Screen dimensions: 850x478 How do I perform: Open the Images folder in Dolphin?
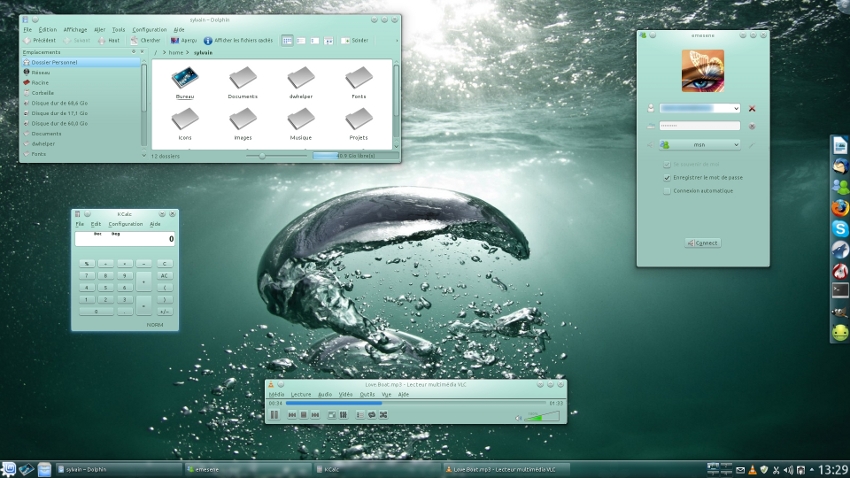tap(242, 124)
